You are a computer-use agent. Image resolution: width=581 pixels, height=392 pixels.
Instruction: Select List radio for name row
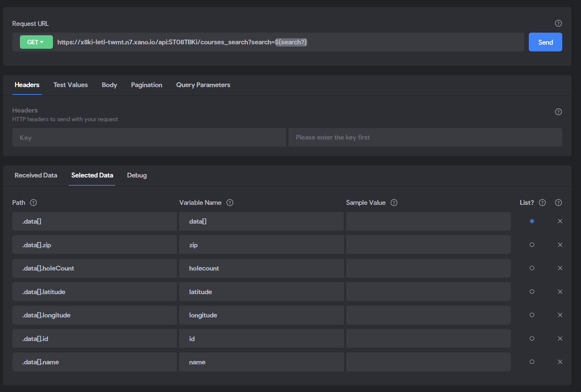click(x=532, y=362)
